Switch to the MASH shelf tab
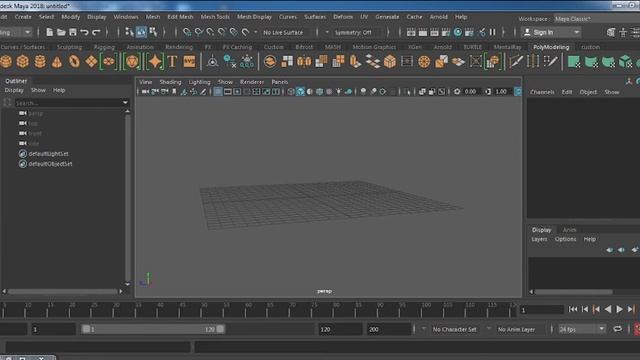 [x=333, y=47]
